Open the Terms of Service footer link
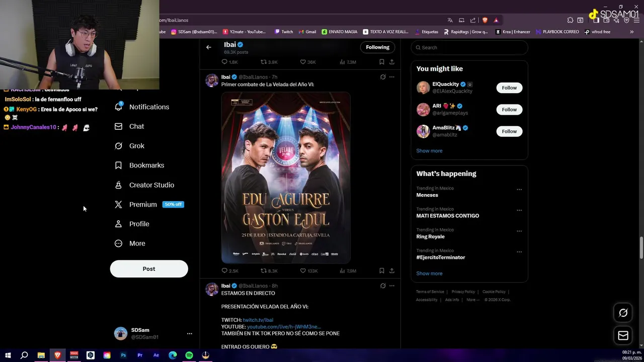This screenshot has width=644, height=362. coord(430,292)
